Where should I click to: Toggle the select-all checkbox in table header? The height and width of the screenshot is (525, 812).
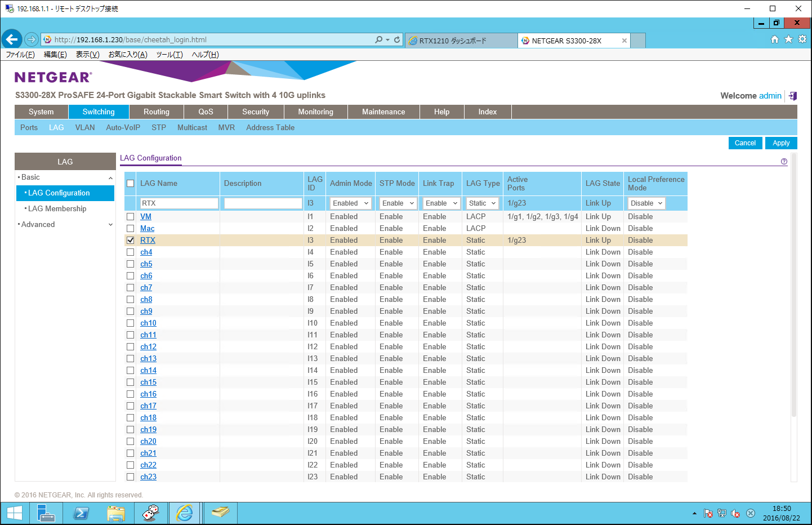coord(131,183)
